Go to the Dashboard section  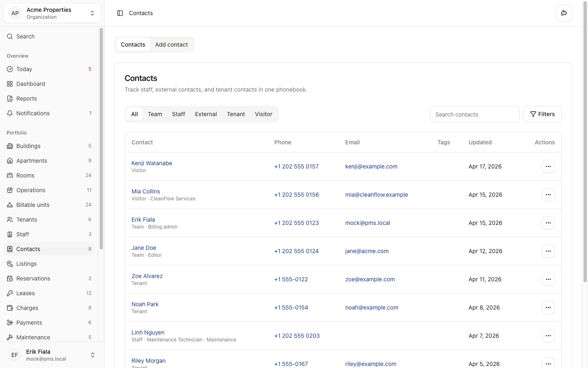coord(31,84)
